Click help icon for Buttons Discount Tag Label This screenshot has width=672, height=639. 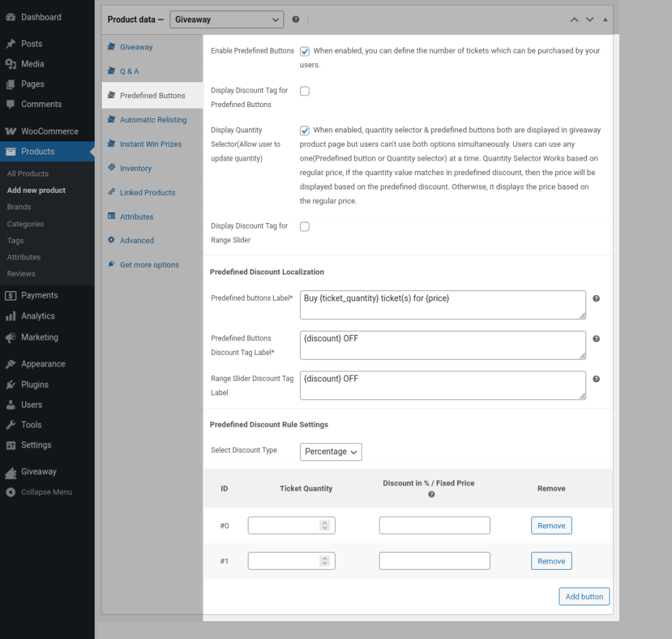[596, 338]
